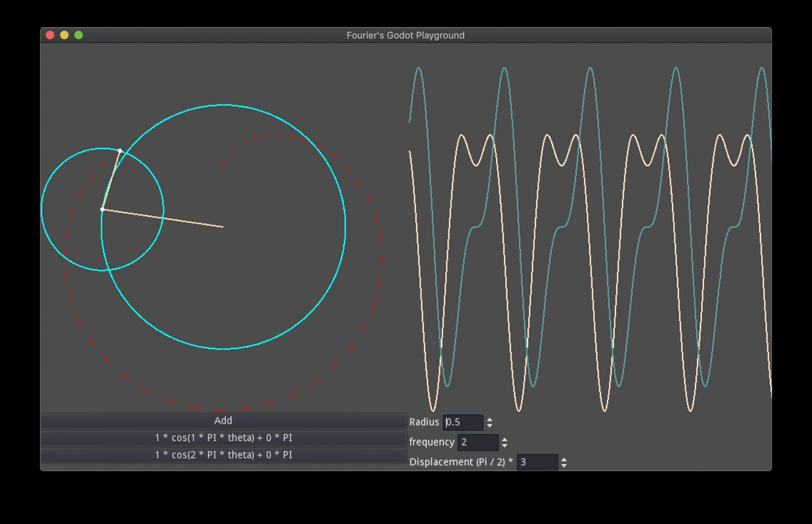Maximize the window with the green button
Screen dimensions: 812x524
[x=79, y=35]
